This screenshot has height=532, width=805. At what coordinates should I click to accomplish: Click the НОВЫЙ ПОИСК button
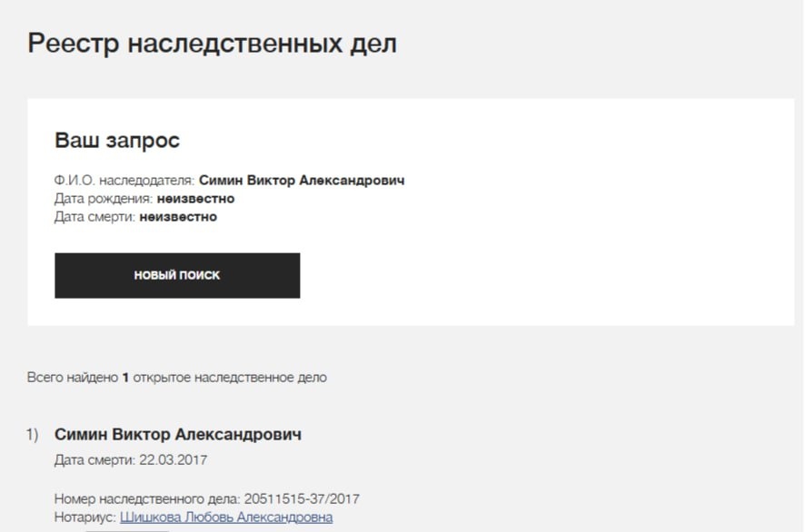pyautogui.click(x=177, y=275)
